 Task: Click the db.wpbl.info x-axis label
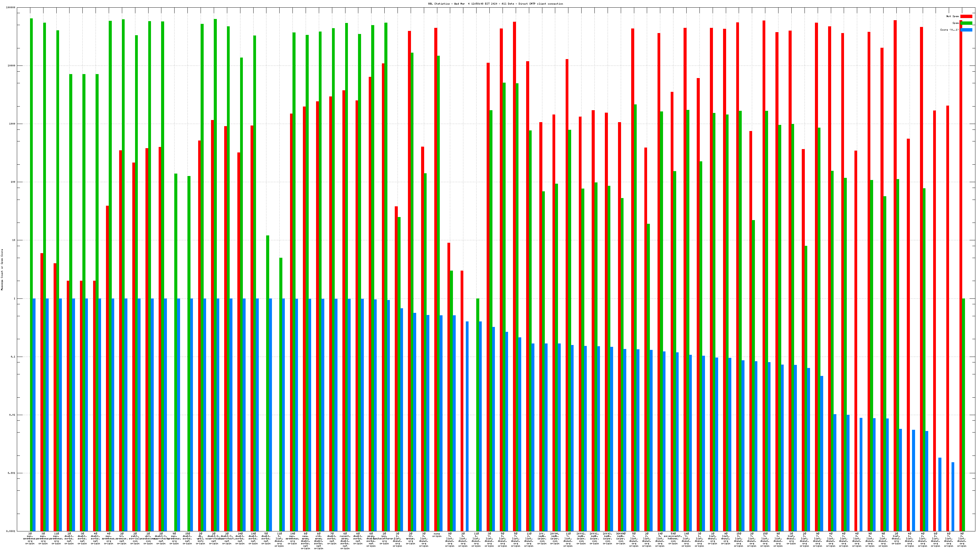[201, 538]
